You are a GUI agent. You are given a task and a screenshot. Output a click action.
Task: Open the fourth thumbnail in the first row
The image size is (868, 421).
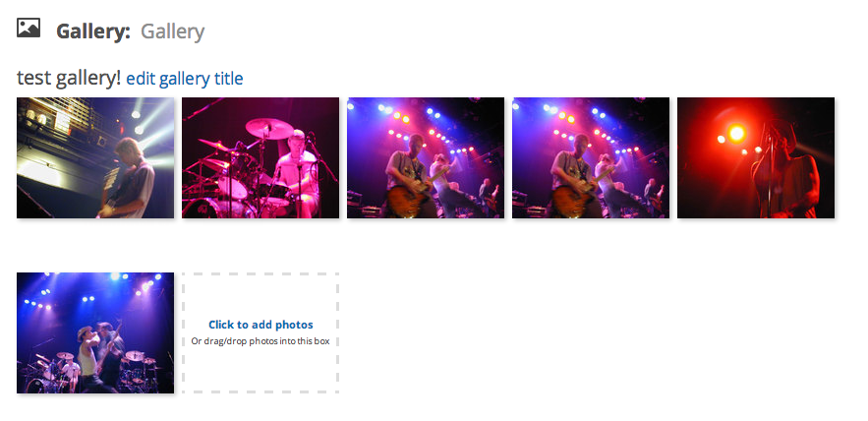pyautogui.click(x=591, y=157)
